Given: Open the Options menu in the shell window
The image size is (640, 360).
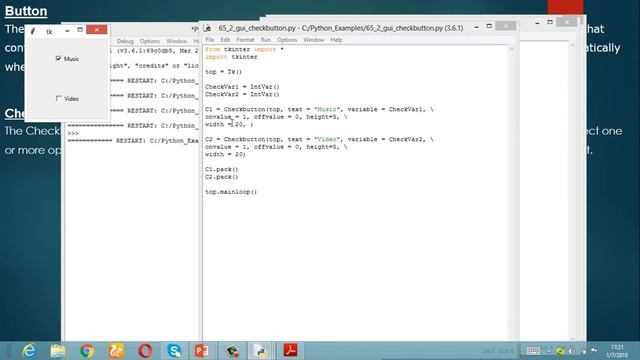Looking at the screenshot, I should 150,41.
